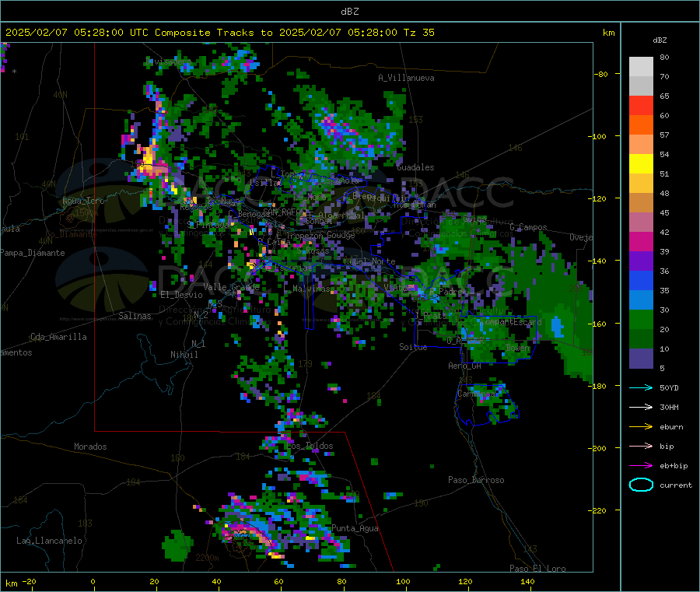Click the 'current' legend label
This screenshot has height=592, width=700.
(x=676, y=485)
